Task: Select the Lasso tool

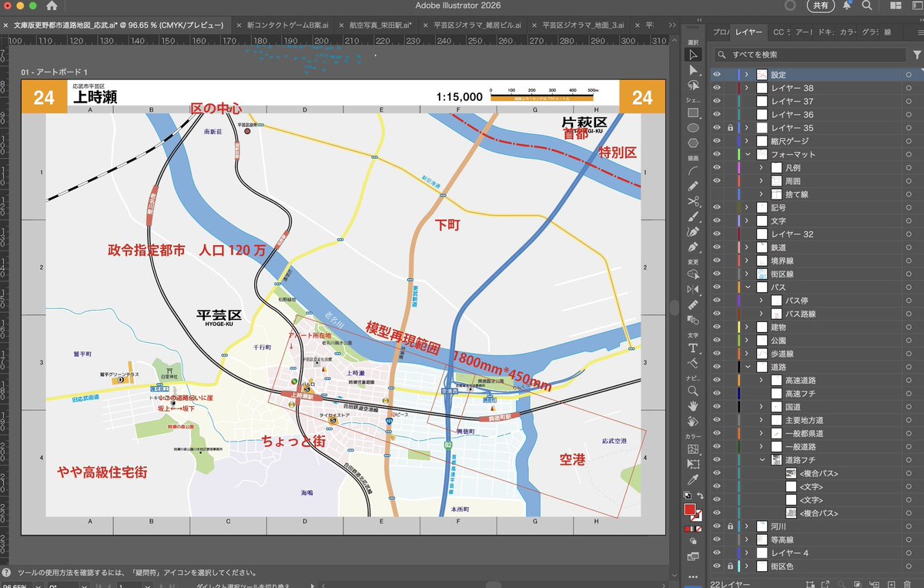Action: (x=693, y=87)
